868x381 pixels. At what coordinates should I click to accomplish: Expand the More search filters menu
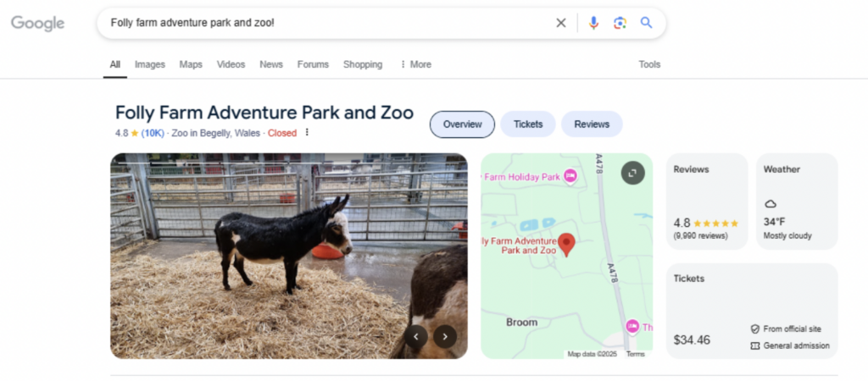tap(415, 64)
